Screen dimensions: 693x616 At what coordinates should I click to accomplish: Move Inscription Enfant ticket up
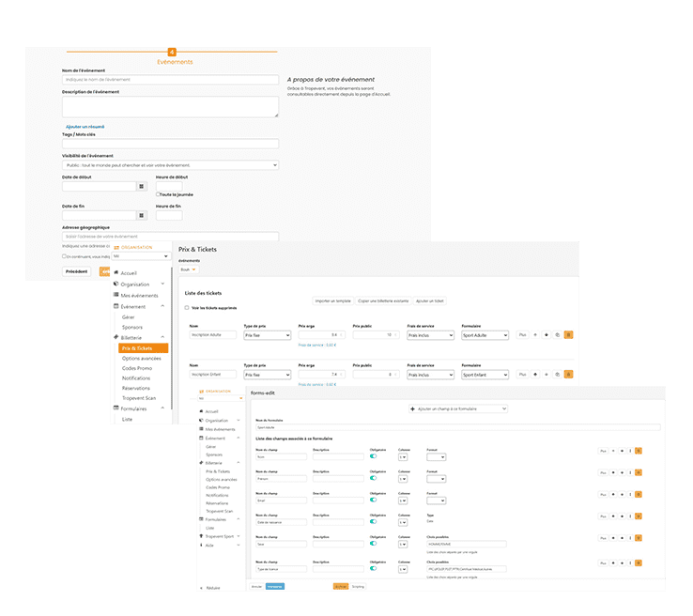[x=535, y=375]
